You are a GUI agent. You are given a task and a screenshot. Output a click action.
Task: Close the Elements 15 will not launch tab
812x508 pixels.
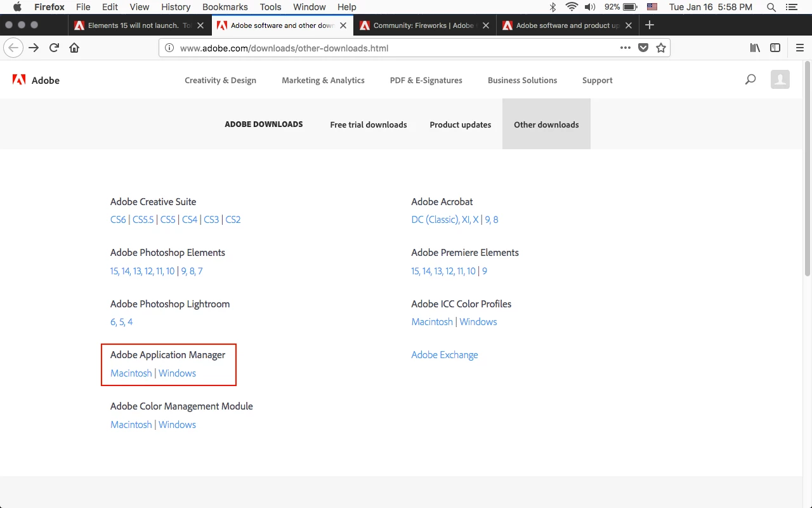pos(200,25)
